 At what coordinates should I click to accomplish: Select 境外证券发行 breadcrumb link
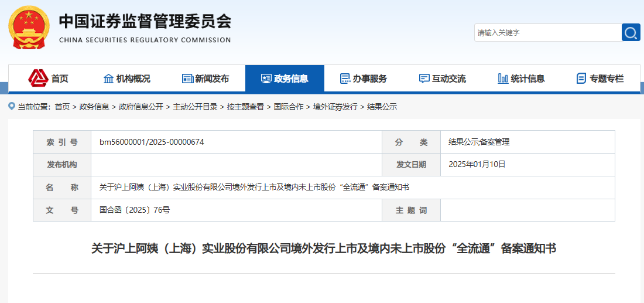pyautogui.click(x=335, y=107)
